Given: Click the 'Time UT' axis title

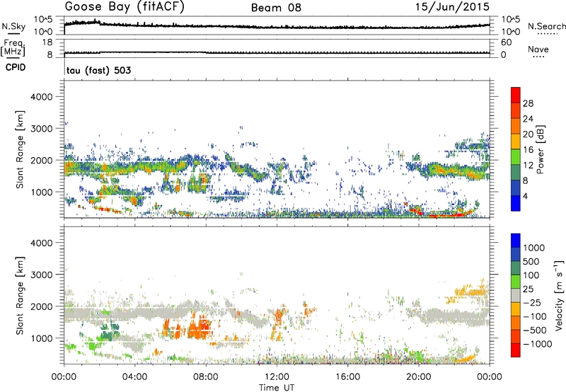Looking at the screenshot, I should (277, 388).
